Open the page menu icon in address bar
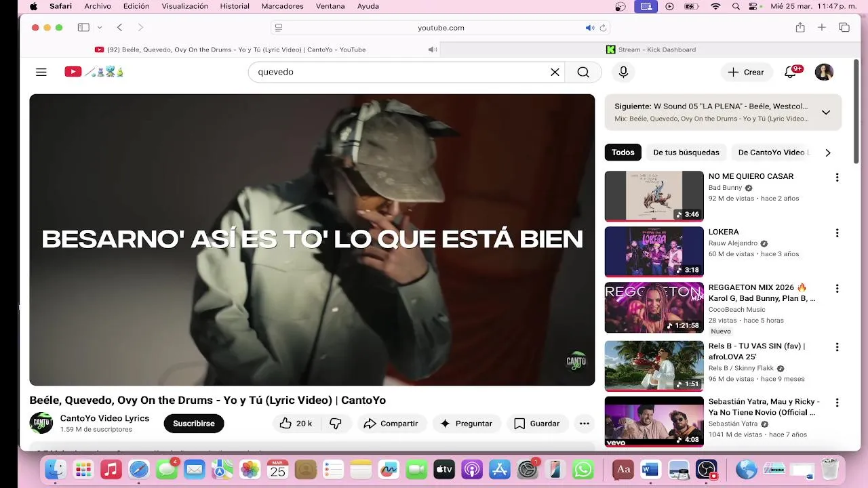The width and height of the screenshot is (868, 488). tap(279, 28)
